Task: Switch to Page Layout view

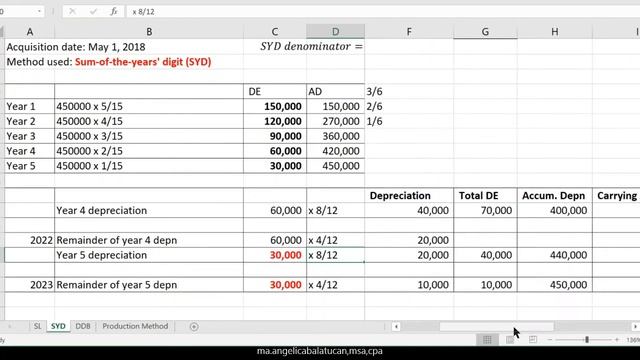Action: click(x=510, y=340)
